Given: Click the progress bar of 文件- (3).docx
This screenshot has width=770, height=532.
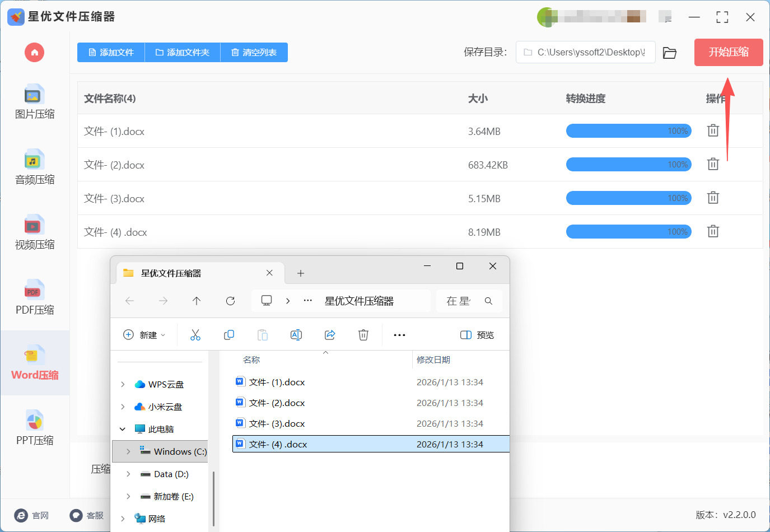Looking at the screenshot, I should [628, 198].
